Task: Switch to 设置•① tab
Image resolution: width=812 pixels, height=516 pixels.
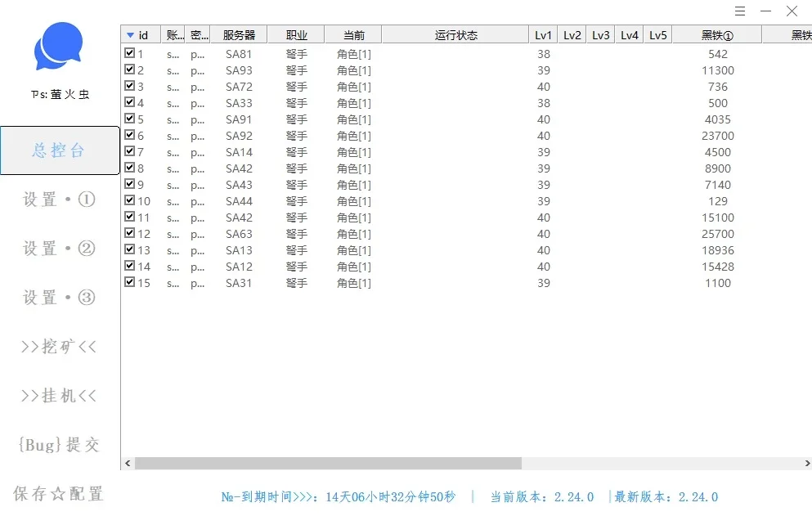Action: pos(59,200)
